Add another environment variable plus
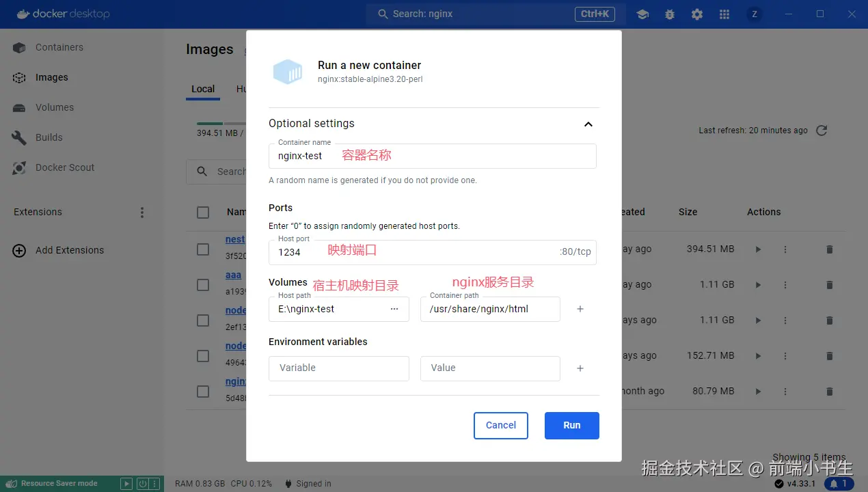The height and width of the screenshot is (492, 868). (x=580, y=368)
